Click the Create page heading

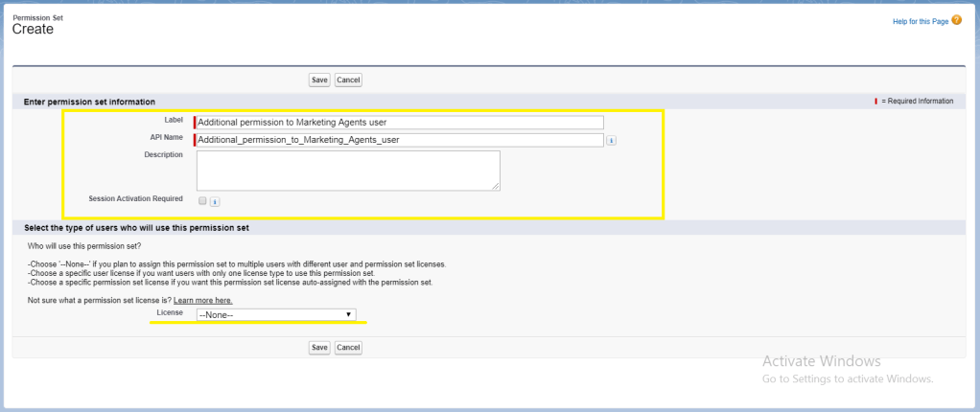[x=33, y=30]
